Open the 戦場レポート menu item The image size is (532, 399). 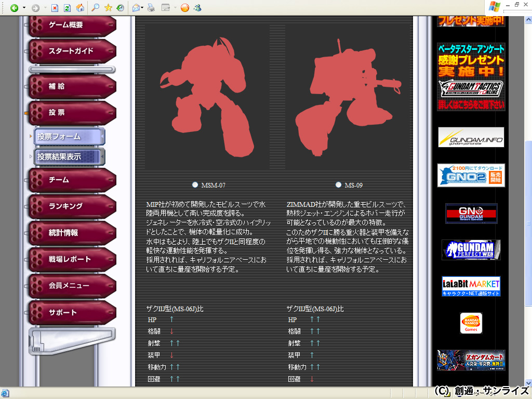click(x=72, y=259)
